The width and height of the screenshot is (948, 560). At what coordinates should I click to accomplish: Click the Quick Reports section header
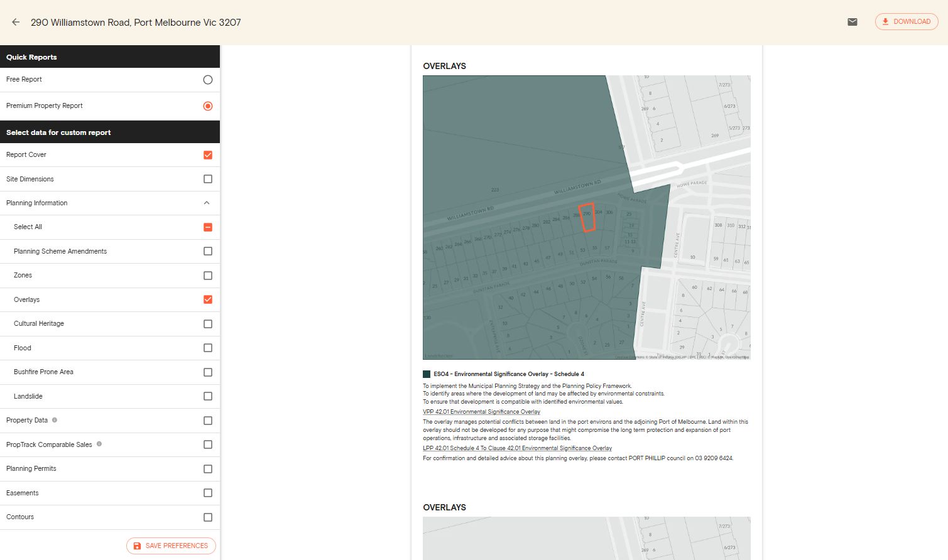tap(110, 57)
